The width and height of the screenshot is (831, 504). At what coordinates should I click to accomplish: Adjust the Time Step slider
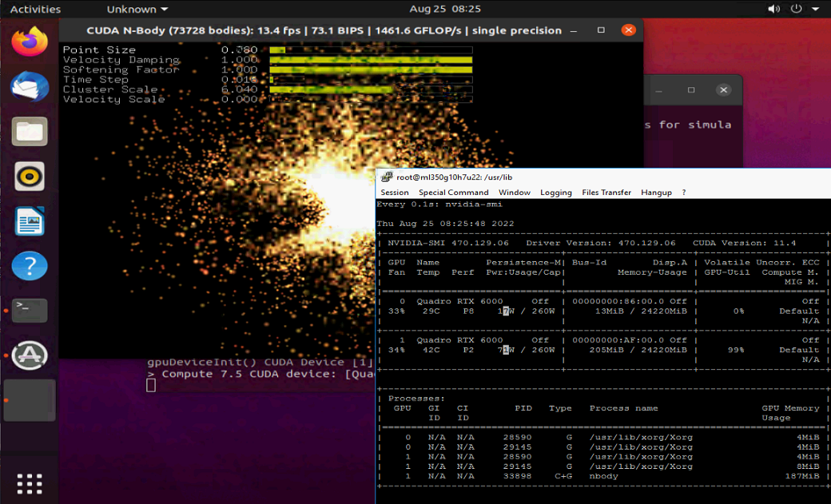coord(371,80)
